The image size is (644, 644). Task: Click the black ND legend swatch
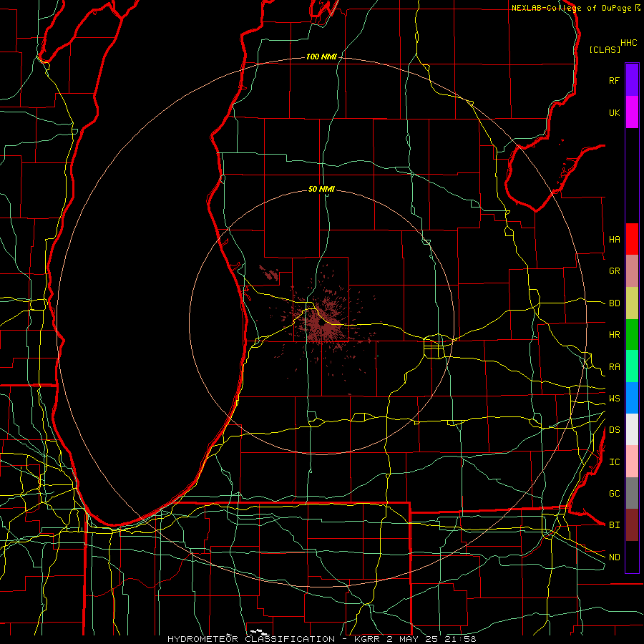pyautogui.click(x=632, y=557)
